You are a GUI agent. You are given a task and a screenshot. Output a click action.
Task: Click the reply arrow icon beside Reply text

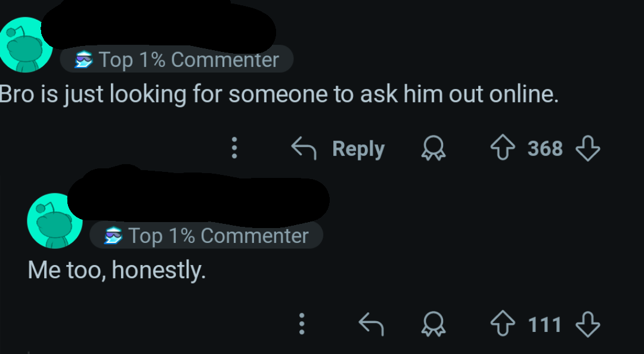click(304, 148)
